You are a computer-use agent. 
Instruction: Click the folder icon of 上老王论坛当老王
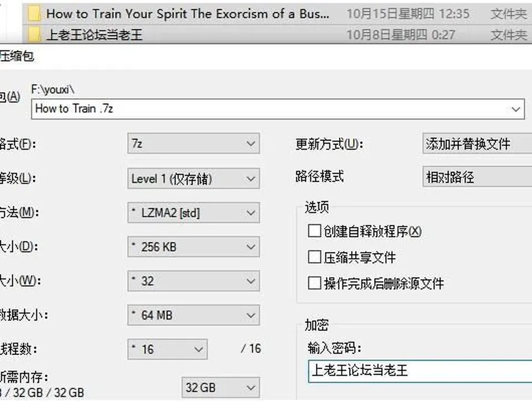34,34
